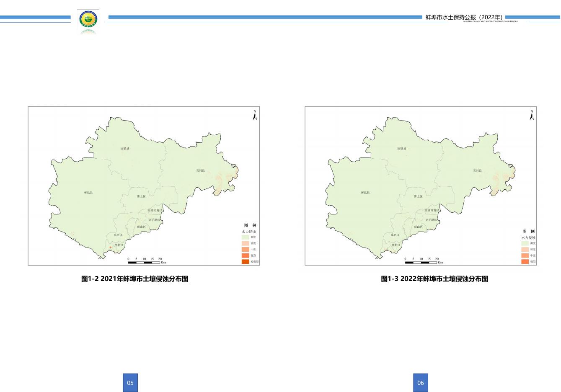Image resolution: width=561 pixels, height=392 pixels.
Task: Click the 龙子湖区 label on the 2021 map
Action: (154, 220)
